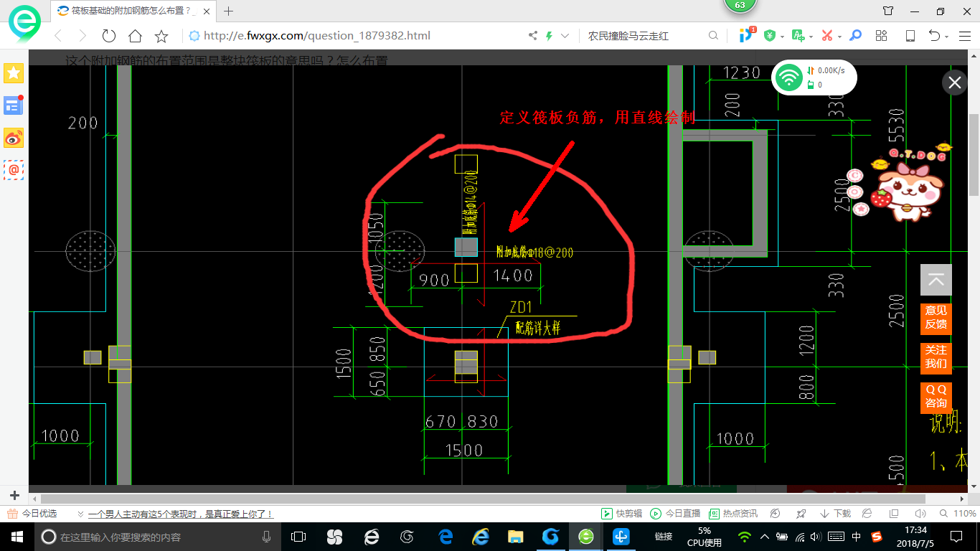Click the 110% zoom level indicator
Image resolution: width=980 pixels, height=551 pixels.
958,514
